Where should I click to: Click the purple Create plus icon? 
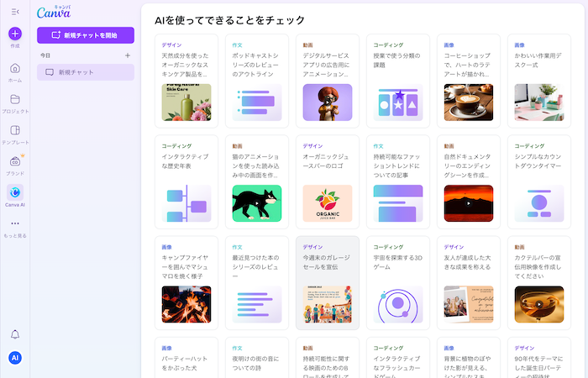(15, 34)
